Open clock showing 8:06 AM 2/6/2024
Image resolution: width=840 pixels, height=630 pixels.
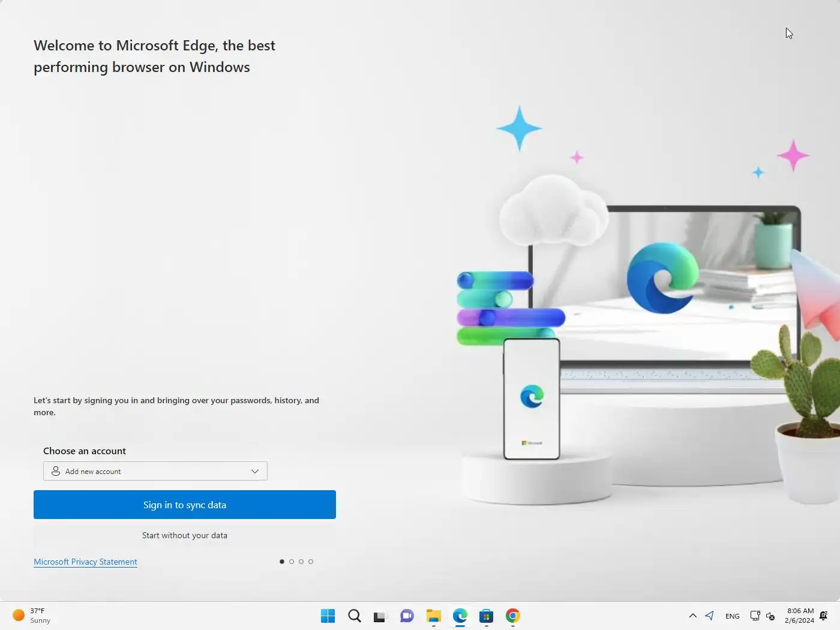[799, 616]
